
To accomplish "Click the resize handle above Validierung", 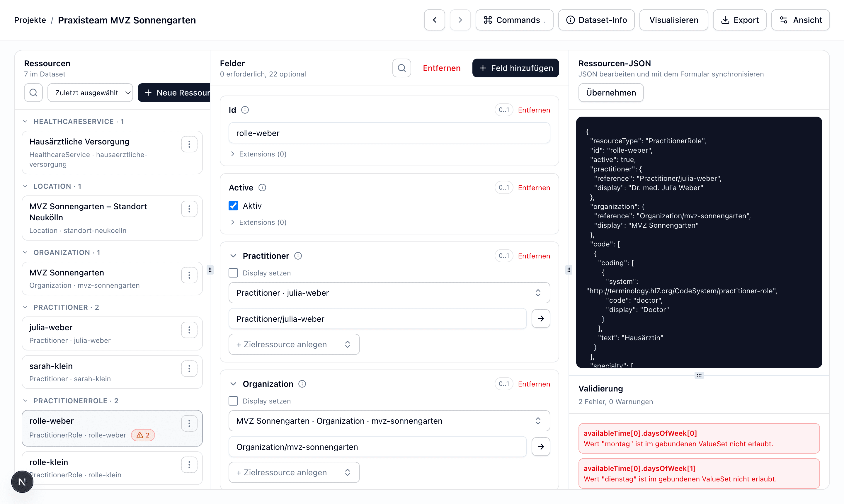I will point(699,375).
